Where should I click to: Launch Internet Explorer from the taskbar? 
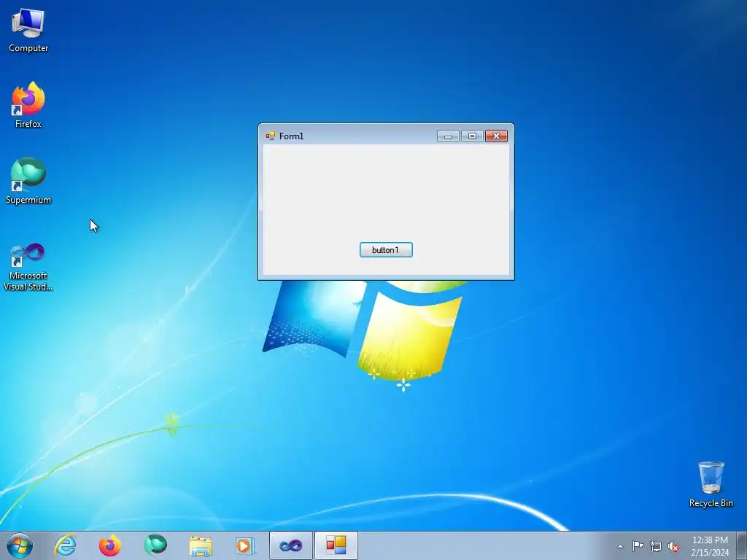coord(65,545)
